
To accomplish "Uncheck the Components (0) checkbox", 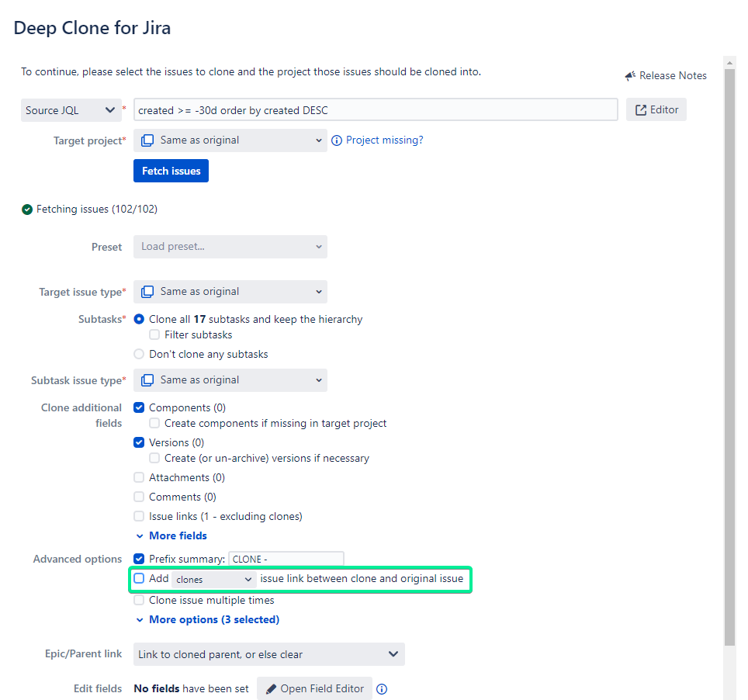I will click(139, 407).
